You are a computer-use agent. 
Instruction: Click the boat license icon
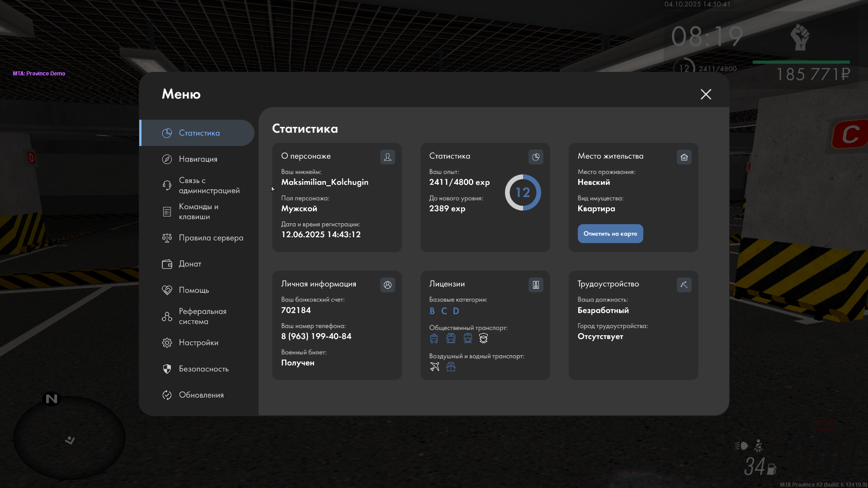[451, 367]
